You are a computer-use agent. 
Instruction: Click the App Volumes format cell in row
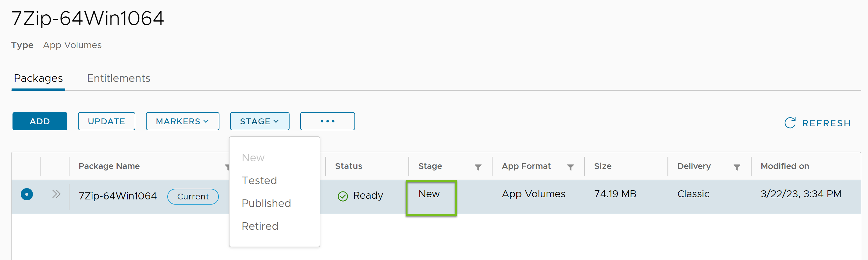(533, 194)
